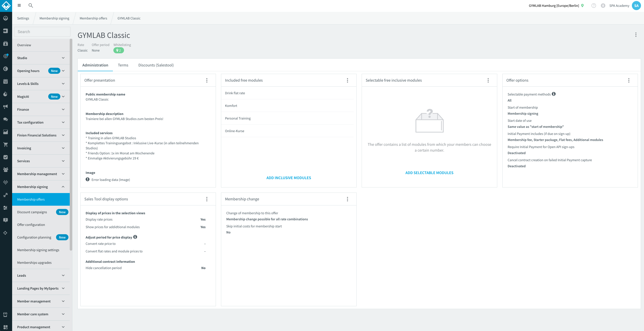This screenshot has height=331, width=644.
Task: Open the sliders settings icon in sidebar
Action: click(x=6, y=208)
